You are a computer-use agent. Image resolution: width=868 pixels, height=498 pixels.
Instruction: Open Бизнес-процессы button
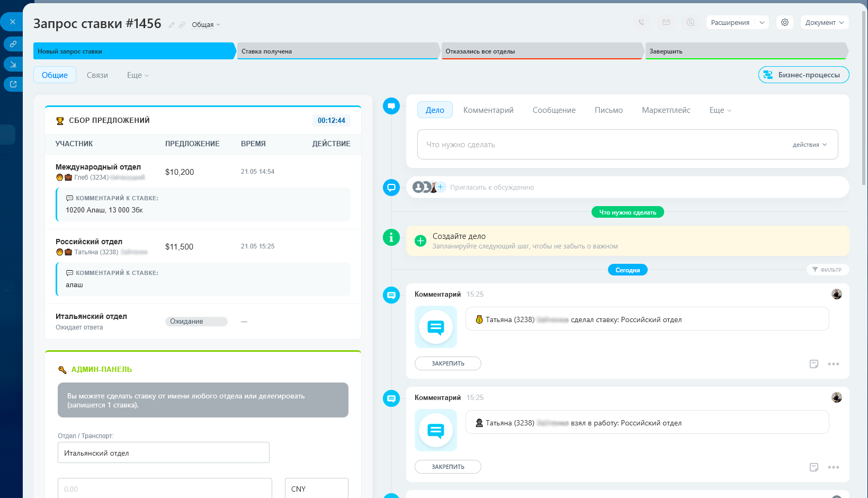pos(803,75)
